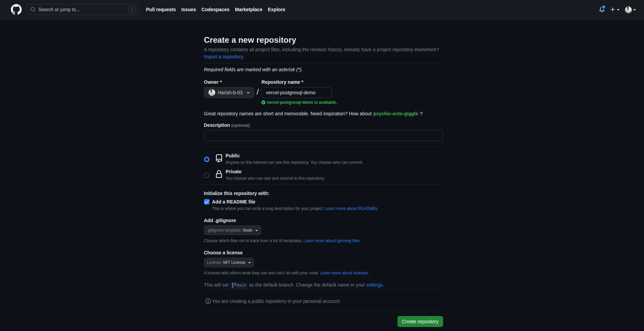Focus the Search or jump to field
This screenshot has width=644, height=331.
(82, 9)
